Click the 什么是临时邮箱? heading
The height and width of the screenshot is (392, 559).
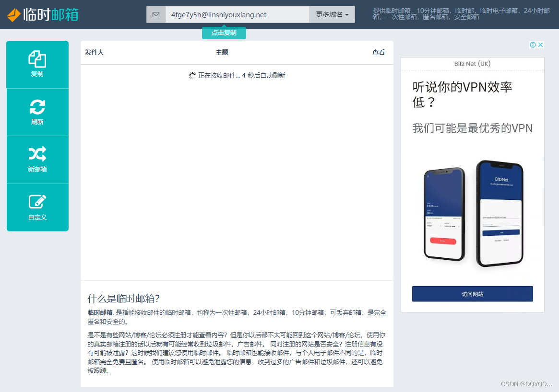[124, 299]
